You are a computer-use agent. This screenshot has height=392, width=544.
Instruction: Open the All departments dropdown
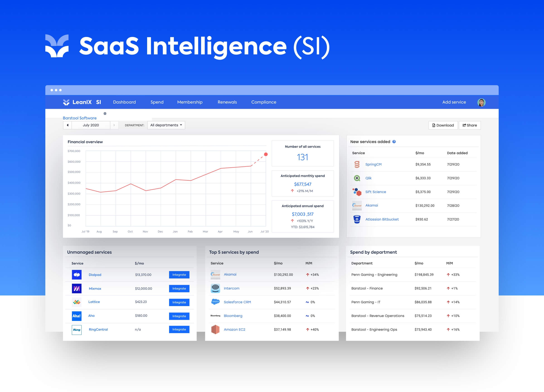tap(166, 125)
